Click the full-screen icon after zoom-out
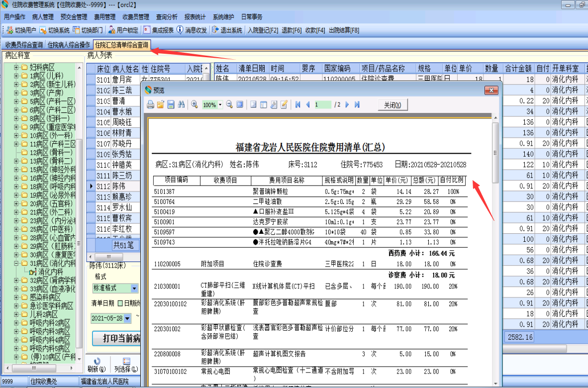Screen dimensions: 588x388 pos(240,104)
